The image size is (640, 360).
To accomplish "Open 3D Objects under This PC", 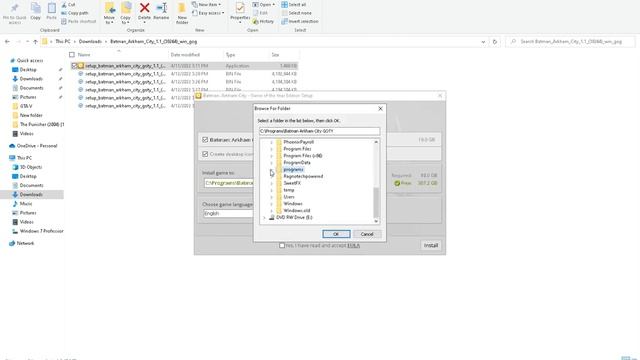I will point(27,167).
